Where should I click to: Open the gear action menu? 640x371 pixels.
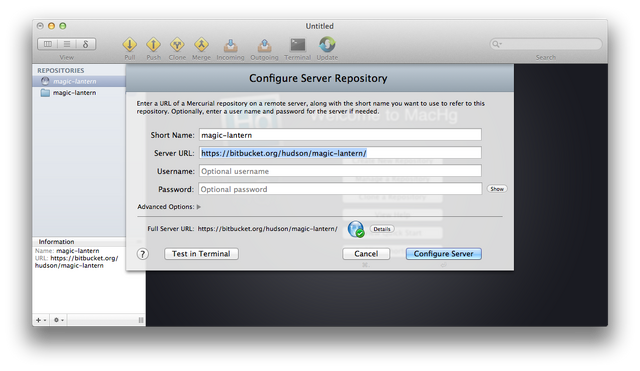pos(58,320)
